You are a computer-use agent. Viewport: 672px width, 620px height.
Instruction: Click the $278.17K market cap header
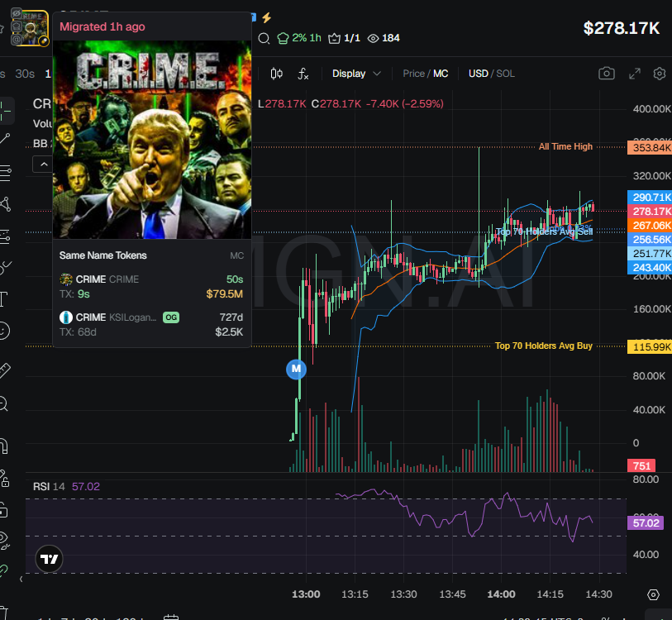point(622,28)
